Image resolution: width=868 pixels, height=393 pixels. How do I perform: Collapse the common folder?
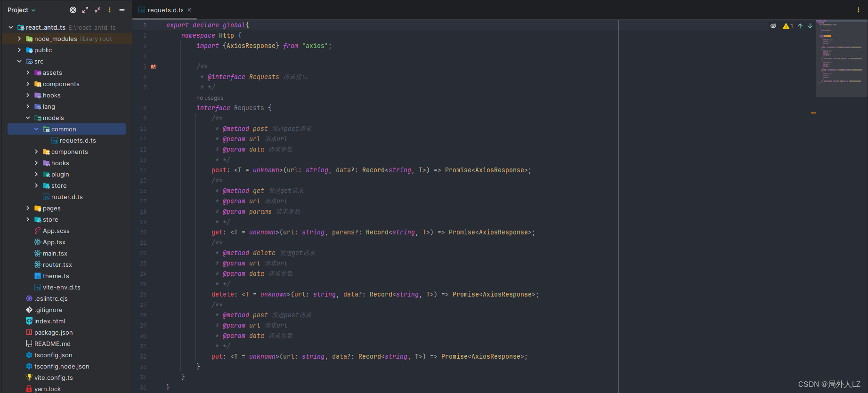coord(36,129)
